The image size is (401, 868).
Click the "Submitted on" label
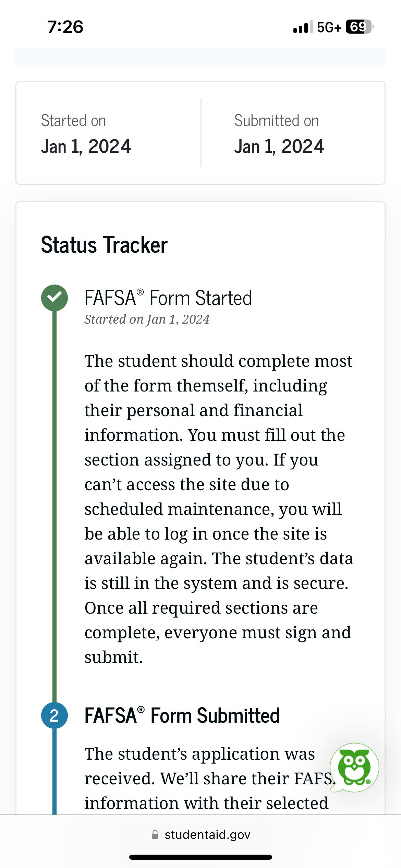276,121
